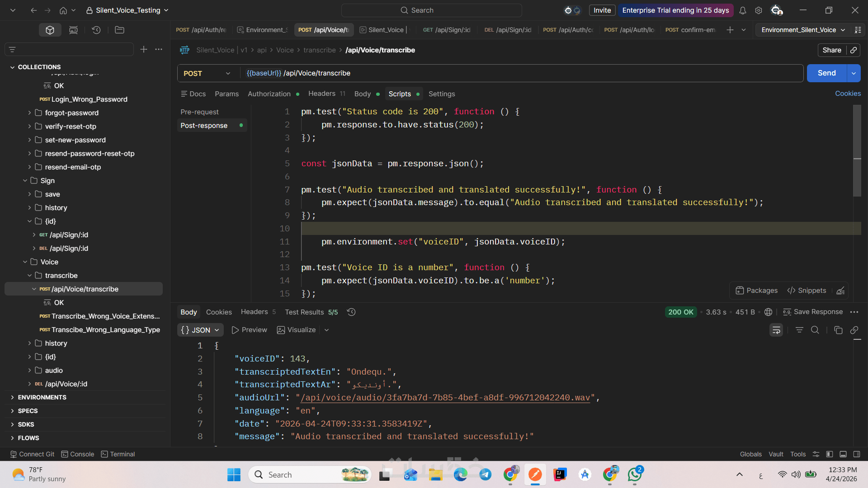
Task: Toggle word wrap in response viewer
Action: (x=776, y=330)
